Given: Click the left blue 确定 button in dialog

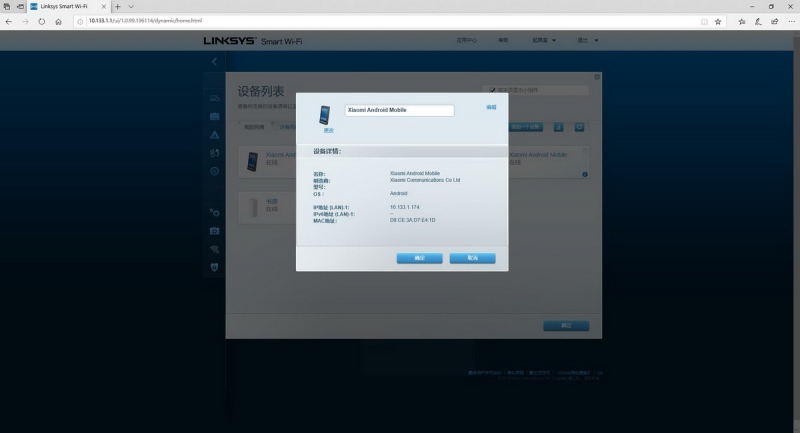Looking at the screenshot, I should coord(419,258).
